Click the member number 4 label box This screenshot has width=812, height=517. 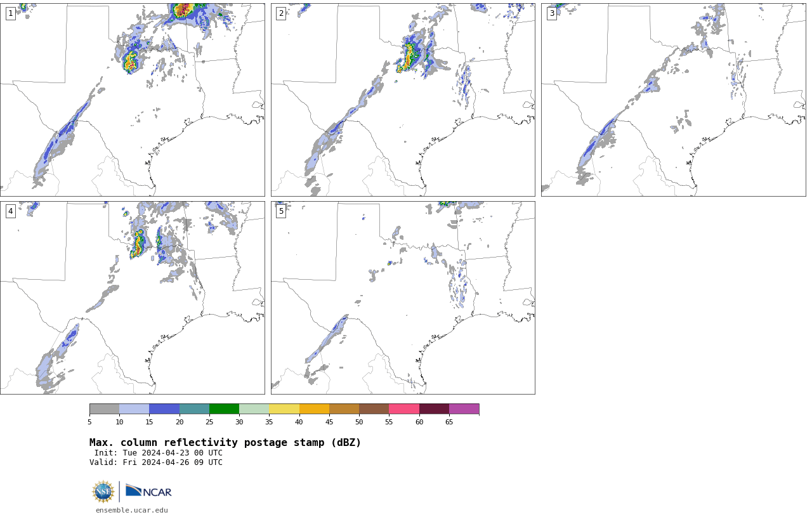coord(11,211)
